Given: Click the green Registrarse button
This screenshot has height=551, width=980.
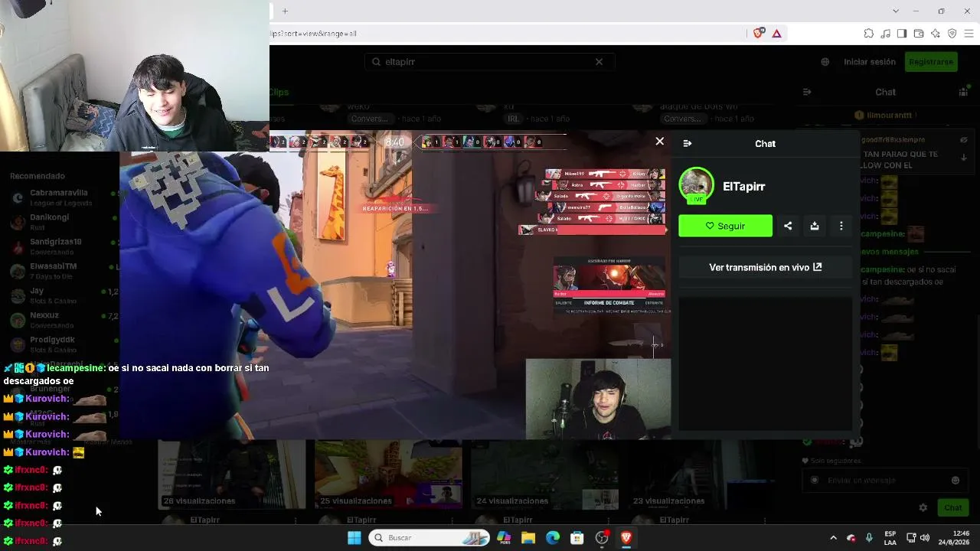Looking at the screenshot, I should tap(931, 62).
